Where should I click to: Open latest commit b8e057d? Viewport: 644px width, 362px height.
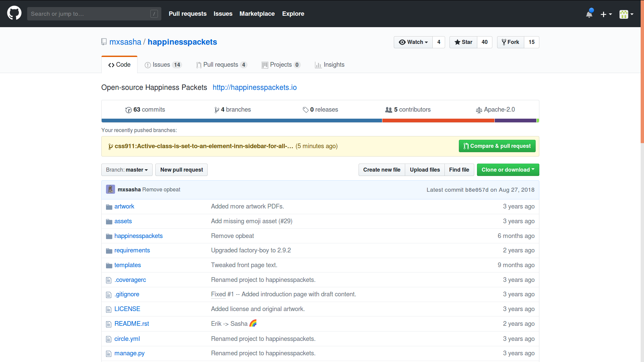pos(477,190)
